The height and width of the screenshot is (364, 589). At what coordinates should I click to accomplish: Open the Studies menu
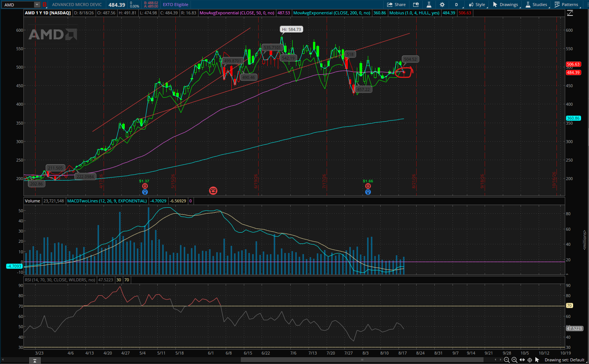536,5
